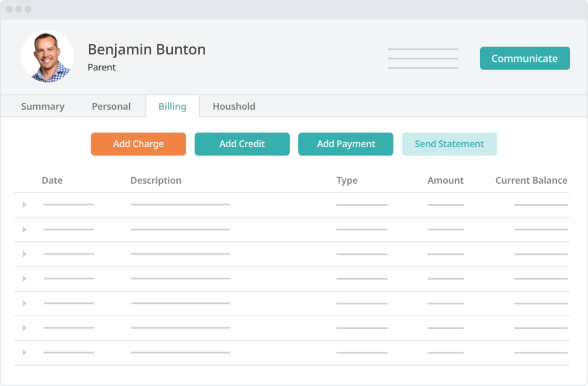This screenshot has width=588, height=386.
Task: Expand the third billing row
Action: (x=24, y=254)
